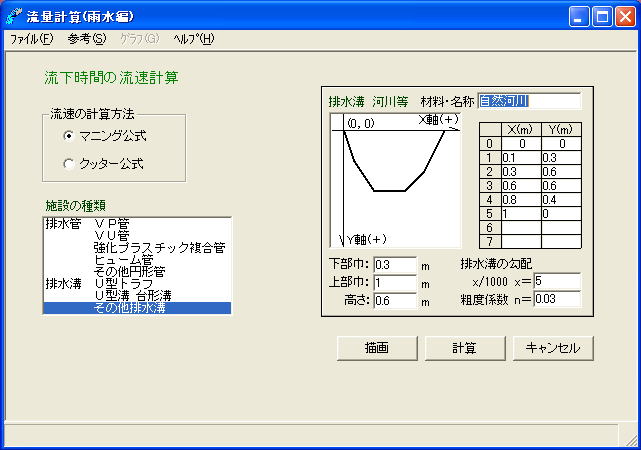The image size is (641, 450).
Task: Select クッター公式 radio button
Action: [69, 163]
